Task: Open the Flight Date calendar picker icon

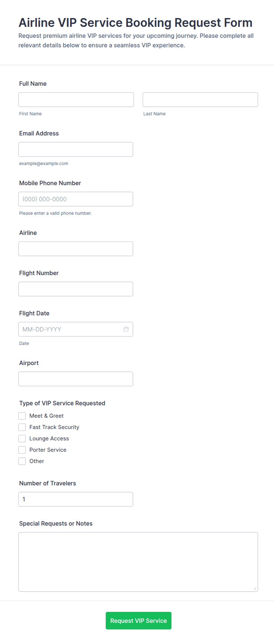Action: (x=126, y=329)
